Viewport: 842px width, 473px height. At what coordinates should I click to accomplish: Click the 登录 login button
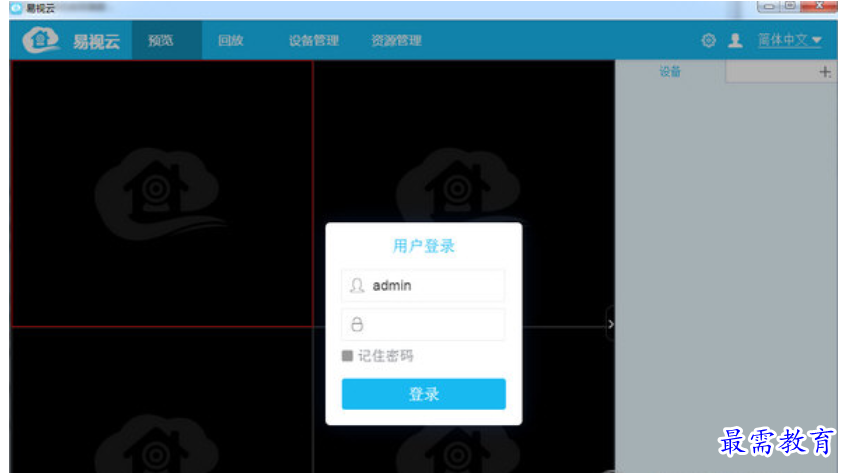(x=424, y=394)
